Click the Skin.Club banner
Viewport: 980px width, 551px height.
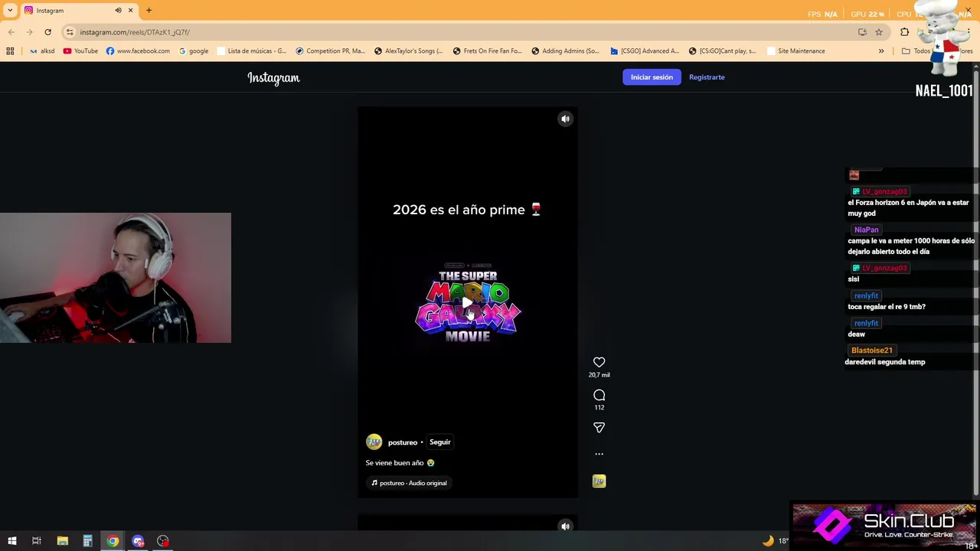884,526
